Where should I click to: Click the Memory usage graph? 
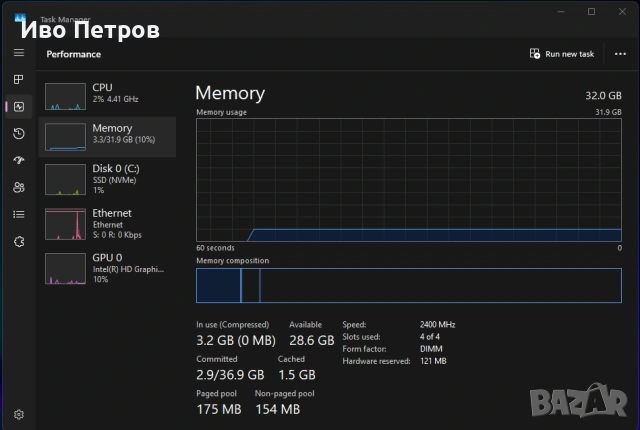(x=408, y=178)
